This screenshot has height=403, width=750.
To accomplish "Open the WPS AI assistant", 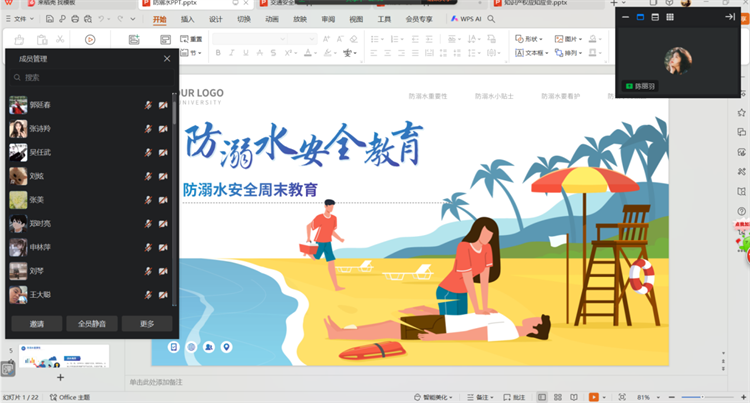I will click(465, 19).
